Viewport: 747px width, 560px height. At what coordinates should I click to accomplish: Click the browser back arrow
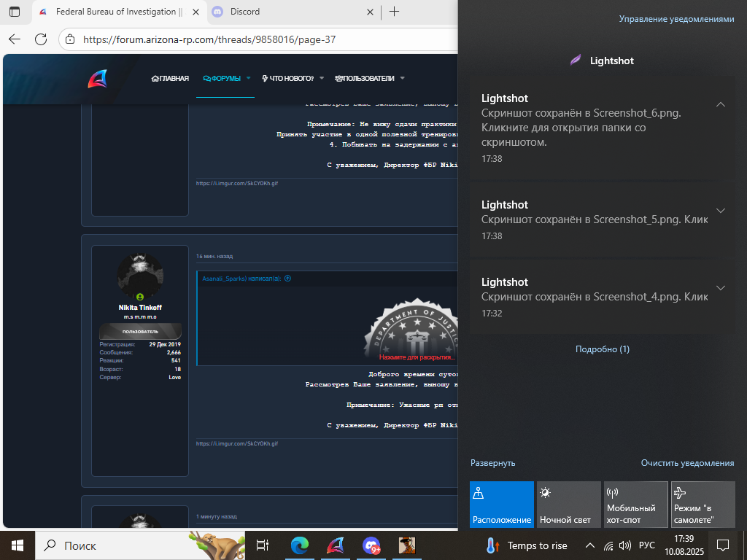pos(15,39)
